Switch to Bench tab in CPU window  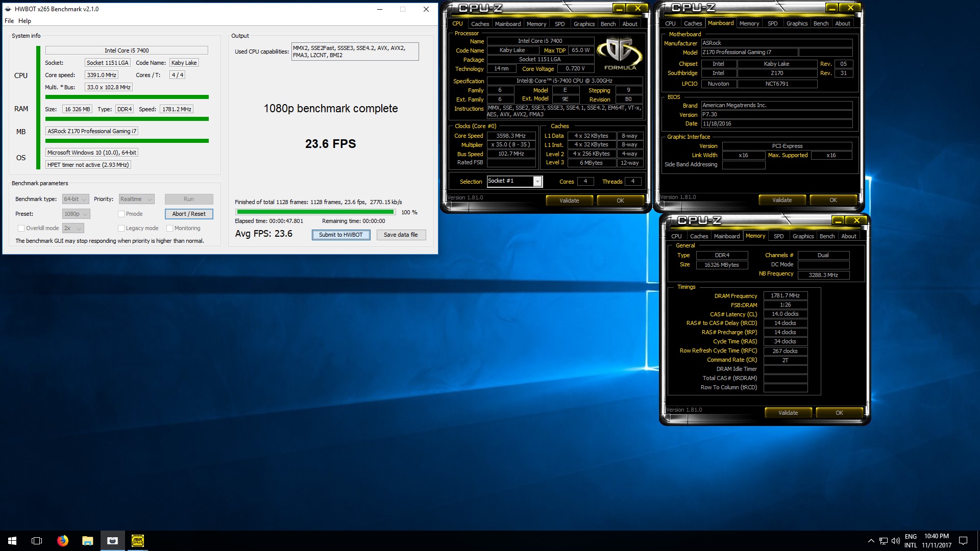coord(608,24)
